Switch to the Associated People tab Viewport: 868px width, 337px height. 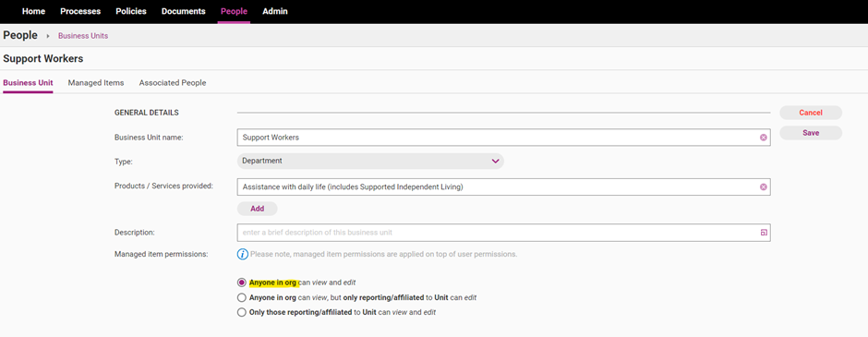(172, 82)
